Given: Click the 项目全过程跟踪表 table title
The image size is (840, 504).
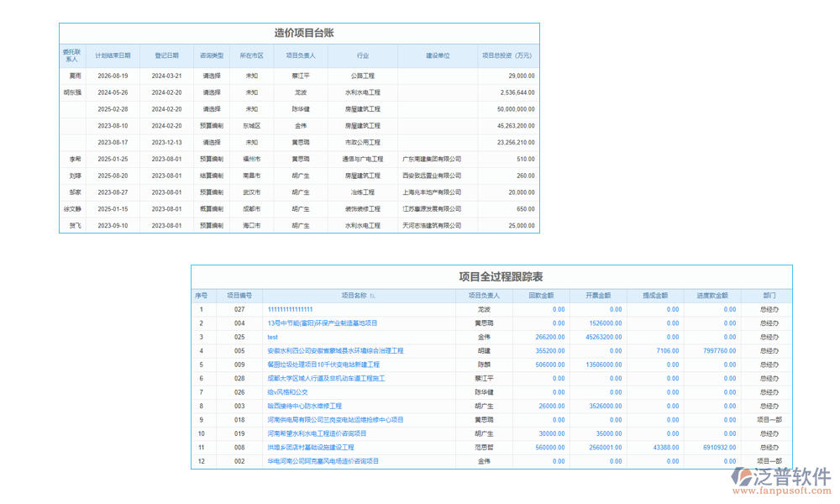Looking at the screenshot, I should point(500,276).
